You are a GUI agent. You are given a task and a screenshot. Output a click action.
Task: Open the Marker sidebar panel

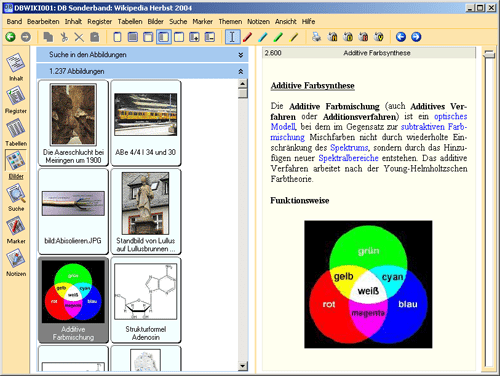pos(16,230)
